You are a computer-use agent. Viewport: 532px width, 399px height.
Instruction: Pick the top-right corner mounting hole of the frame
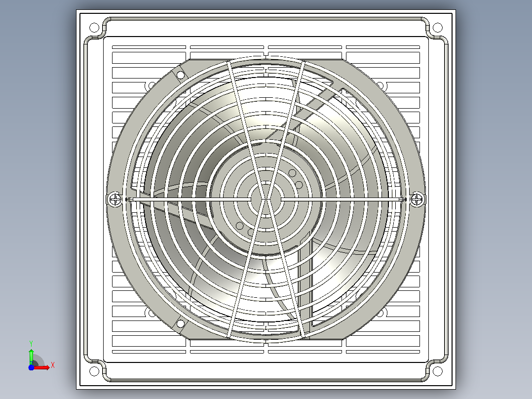(438, 28)
